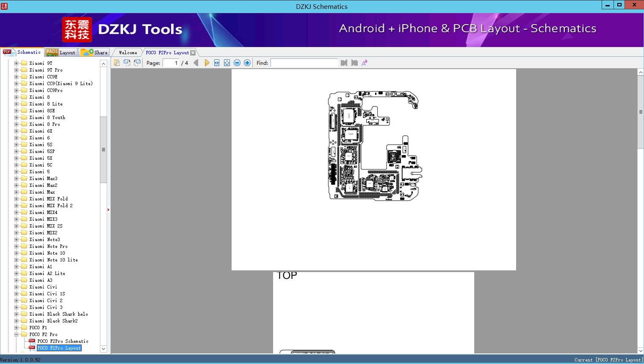Select the Xiaomi 8 Youth tree item
This screenshot has width=644, height=364.
tap(47, 117)
